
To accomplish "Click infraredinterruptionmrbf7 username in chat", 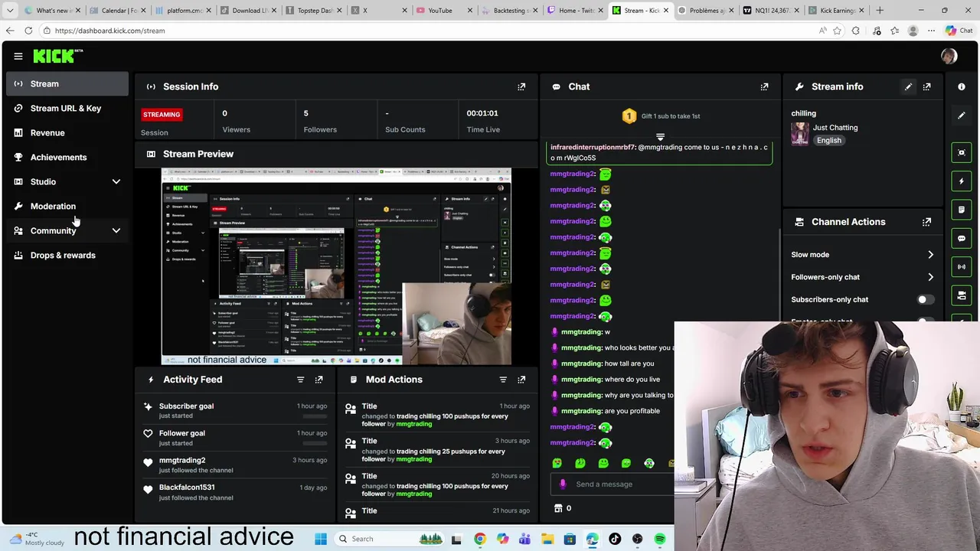I will [x=593, y=147].
